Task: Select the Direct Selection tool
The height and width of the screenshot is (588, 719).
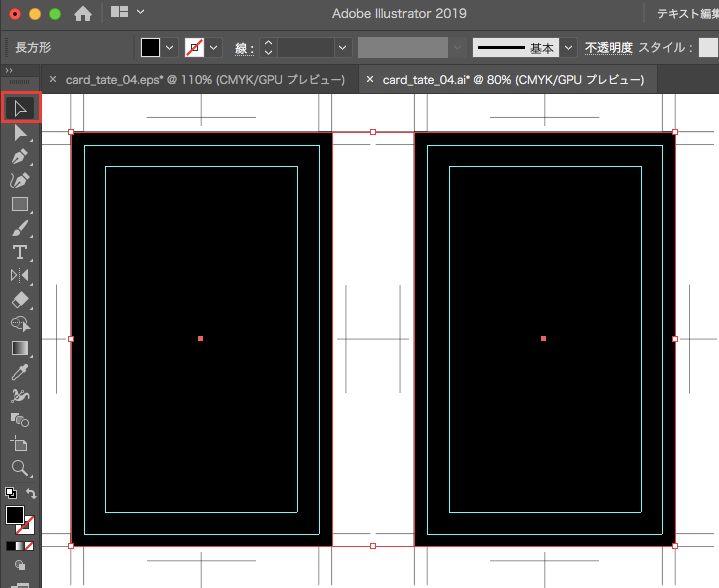Action: (20, 133)
